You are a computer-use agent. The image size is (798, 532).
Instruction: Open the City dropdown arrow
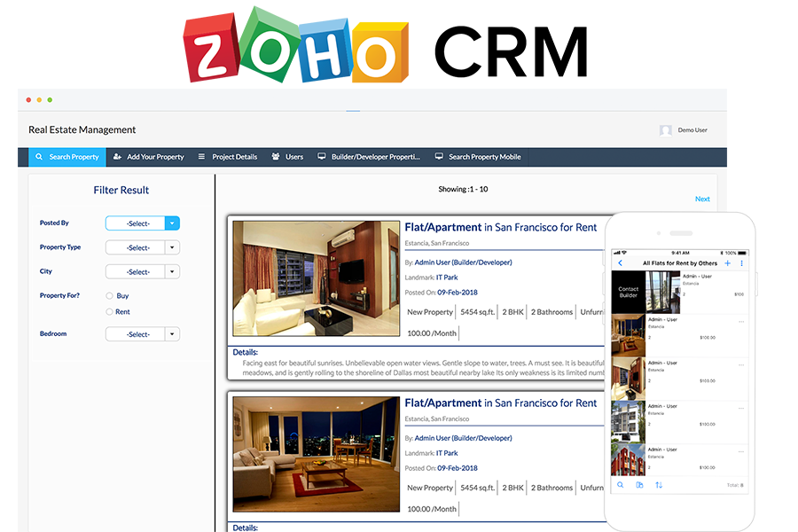pos(172,272)
